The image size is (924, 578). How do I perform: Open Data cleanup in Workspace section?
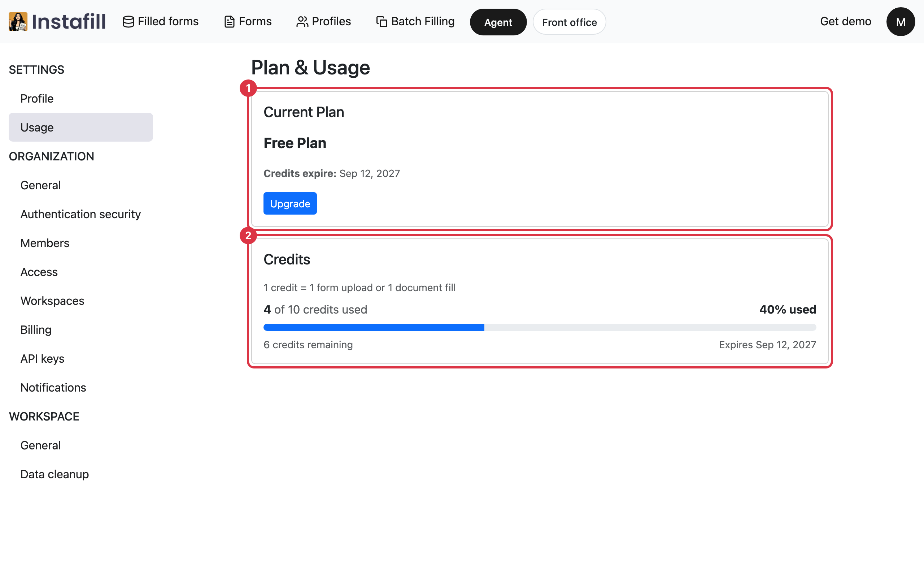80,474
